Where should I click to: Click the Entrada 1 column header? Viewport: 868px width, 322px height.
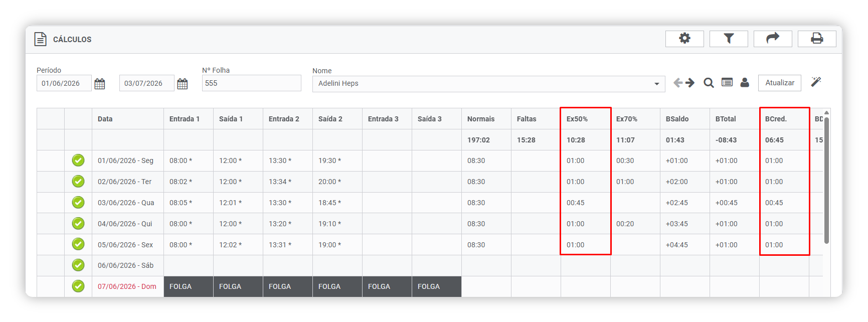(x=189, y=119)
